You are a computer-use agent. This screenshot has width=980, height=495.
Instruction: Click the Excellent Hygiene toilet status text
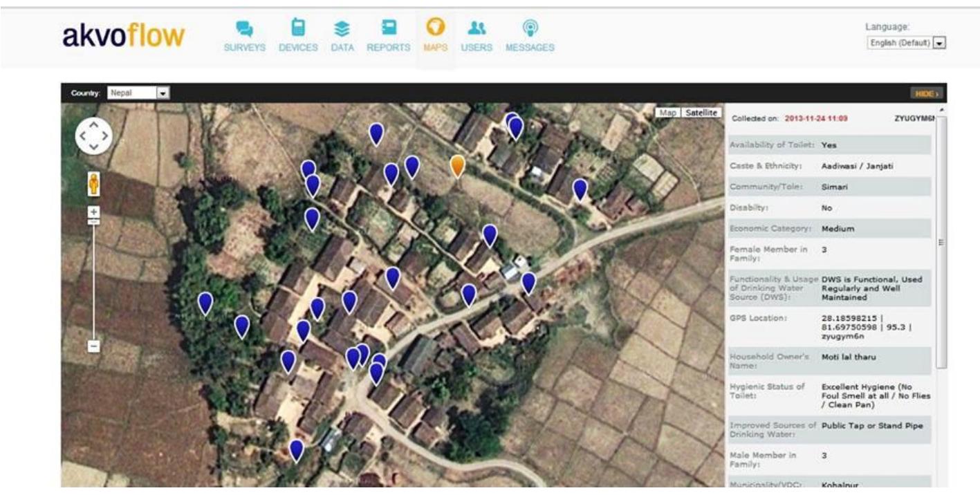click(x=876, y=396)
